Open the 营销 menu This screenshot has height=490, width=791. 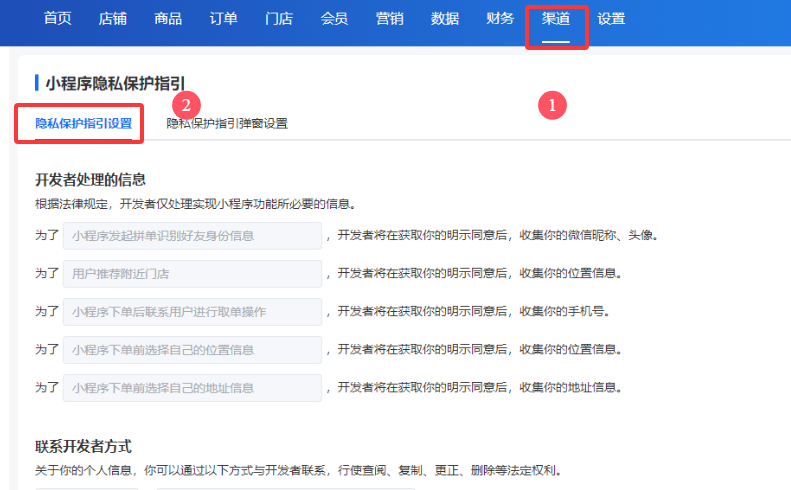(389, 19)
